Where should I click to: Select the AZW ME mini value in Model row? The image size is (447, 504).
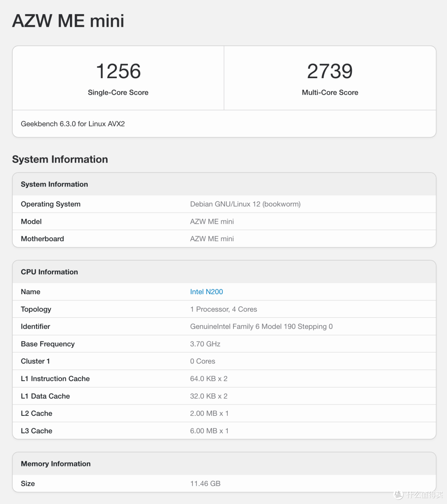click(x=212, y=222)
